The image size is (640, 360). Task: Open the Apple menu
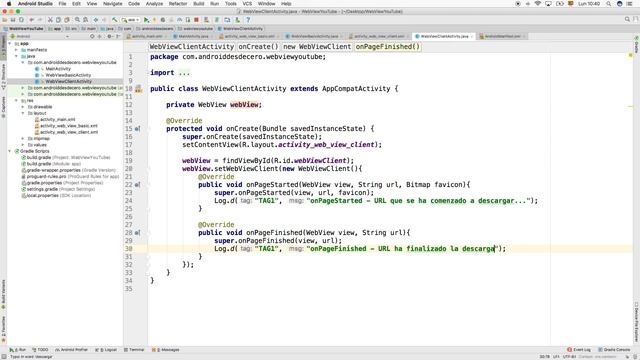click(9, 4)
